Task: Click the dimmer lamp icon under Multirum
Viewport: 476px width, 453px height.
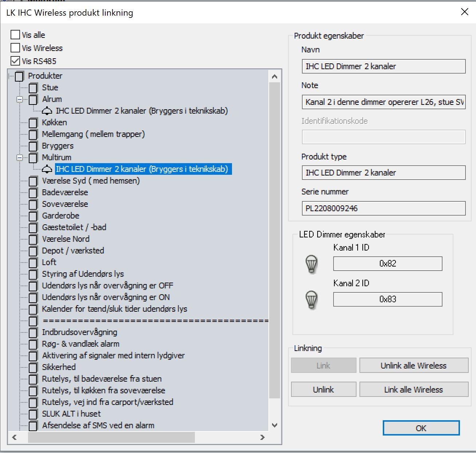Action: [x=47, y=169]
